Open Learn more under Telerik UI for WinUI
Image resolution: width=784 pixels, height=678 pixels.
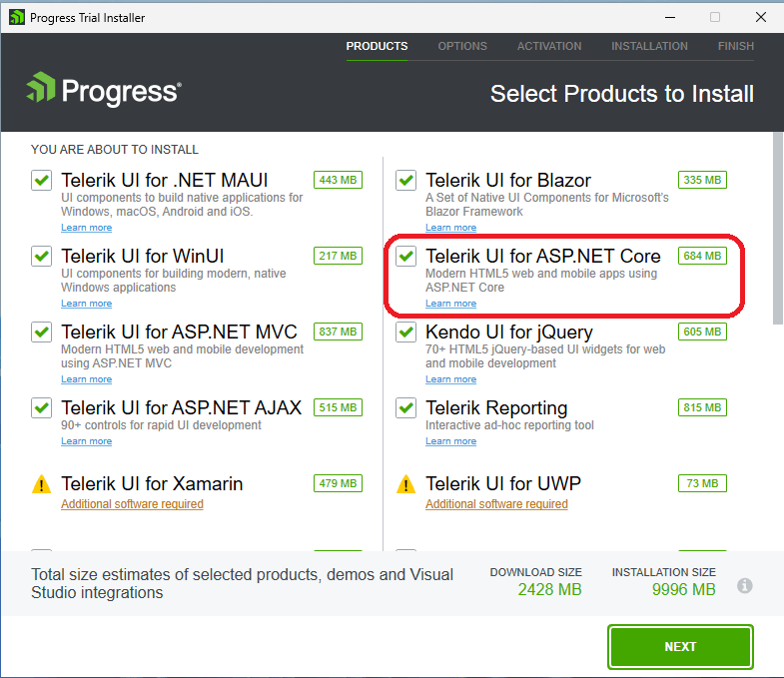pyautogui.click(x=87, y=304)
